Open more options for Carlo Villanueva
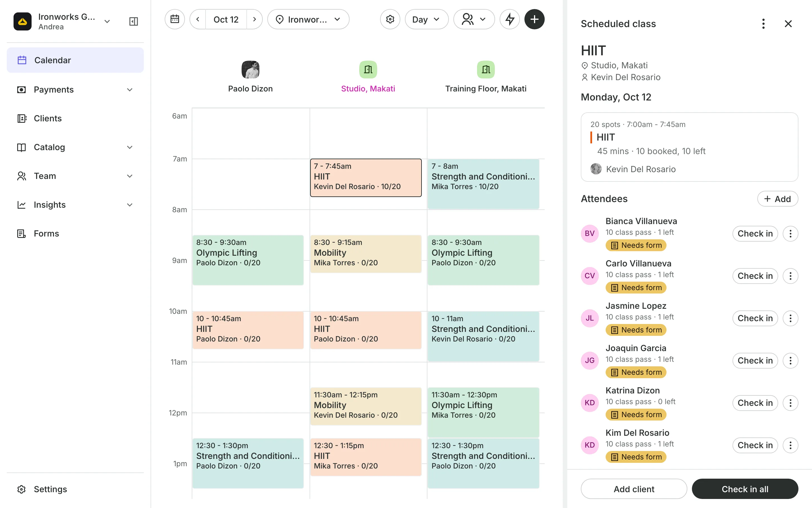Screen dimensions: 812x508 pyautogui.click(x=790, y=276)
